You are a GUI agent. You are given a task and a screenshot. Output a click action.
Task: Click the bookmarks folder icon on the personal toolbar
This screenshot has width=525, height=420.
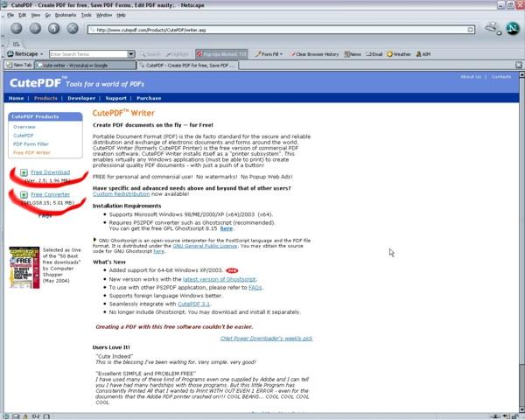[x=16, y=44]
